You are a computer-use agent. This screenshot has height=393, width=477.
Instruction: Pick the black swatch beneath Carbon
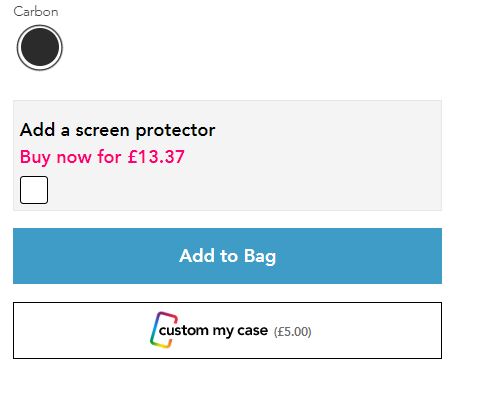[40, 48]
